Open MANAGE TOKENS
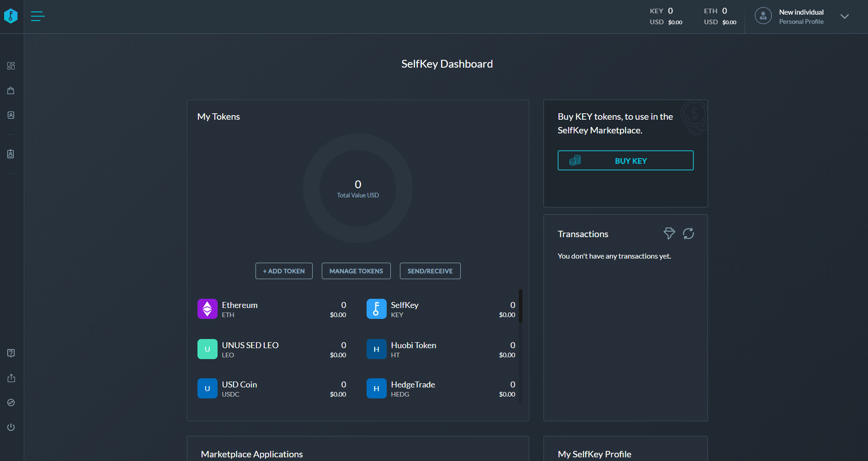The image size is (868, 461). 356,271
